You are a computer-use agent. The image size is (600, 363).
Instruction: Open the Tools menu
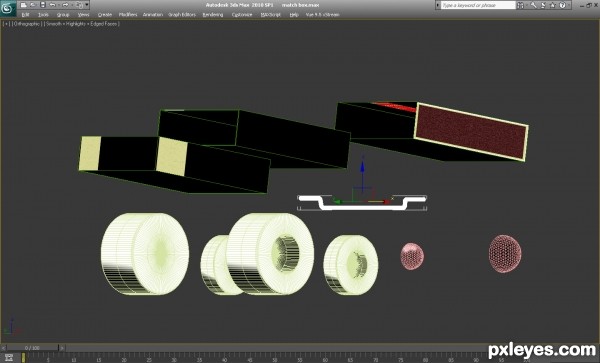[43, 15]
